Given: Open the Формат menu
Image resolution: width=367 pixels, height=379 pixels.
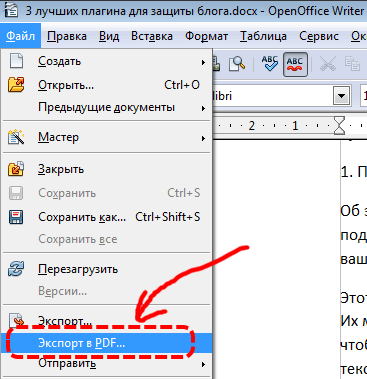Looking at the screenshot, I should point(206,36).
